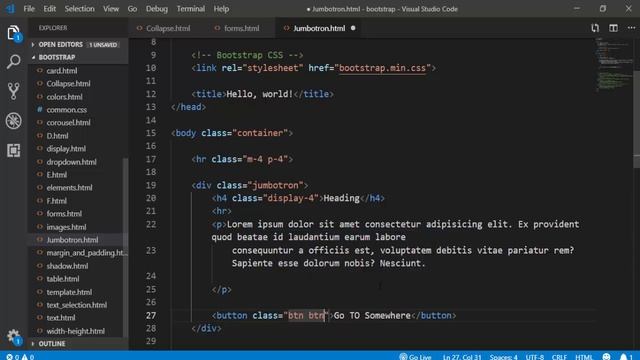This screenshot has height=360, width=640.
Task: Select the Jumbotron.html editor tab
Action: pos(320,28)
